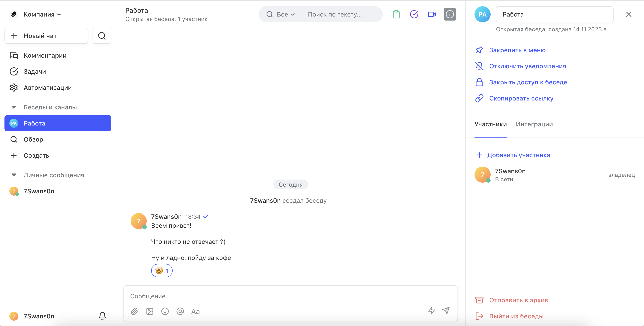This screenshot has height=326, width=644.
Task: Open notifications with the bell icon
Action: 102,316
